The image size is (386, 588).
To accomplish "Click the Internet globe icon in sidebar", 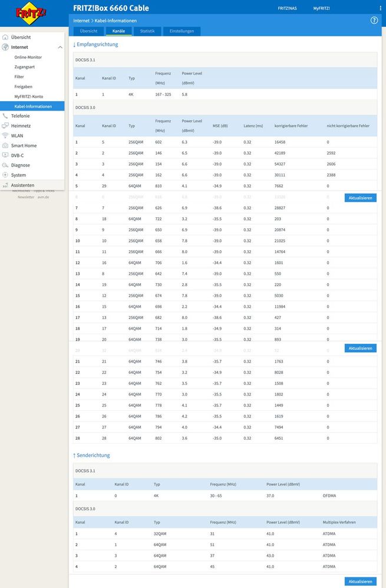I will [5, 47].
